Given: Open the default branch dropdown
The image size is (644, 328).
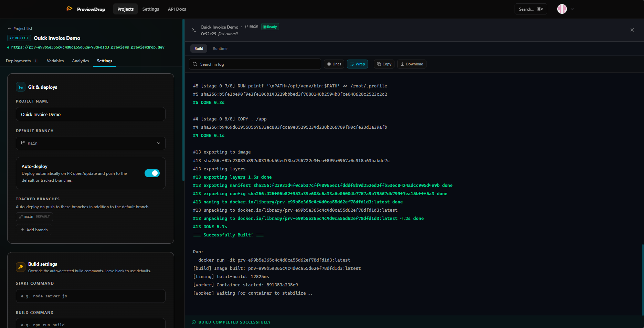Looking at the screenshot, I should [x=90, y=143].
